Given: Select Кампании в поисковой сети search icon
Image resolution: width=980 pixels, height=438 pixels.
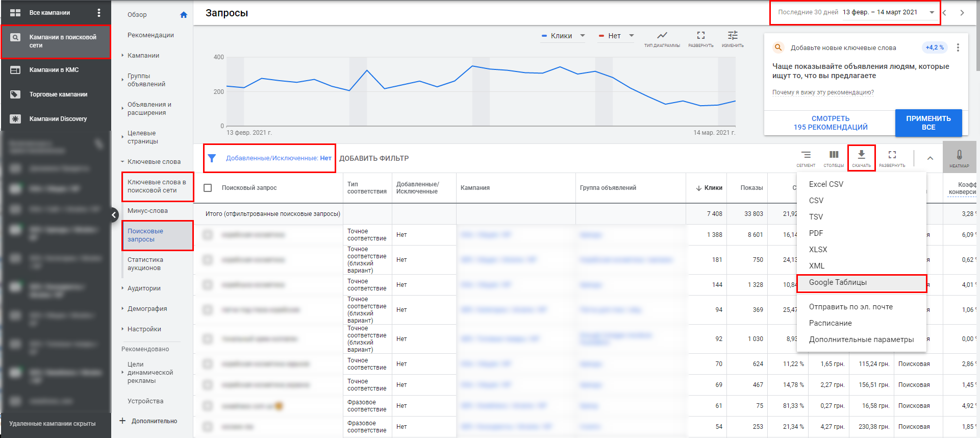Looking at the screenshot, I should tap(15, 37).
